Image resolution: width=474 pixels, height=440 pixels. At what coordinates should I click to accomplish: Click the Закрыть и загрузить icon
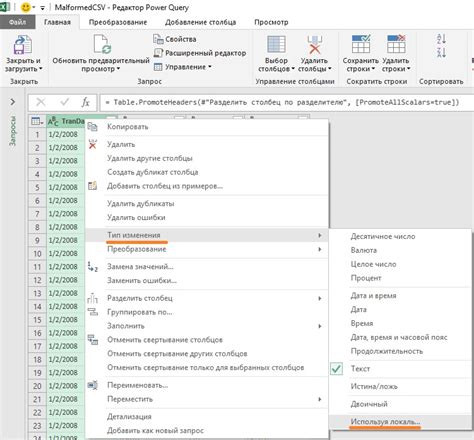(23, 44)
